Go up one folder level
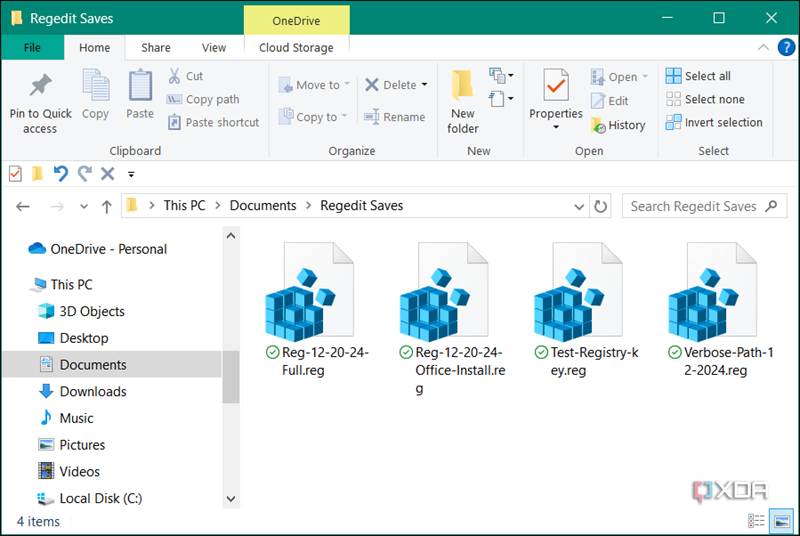 click(x=107, y=206)
